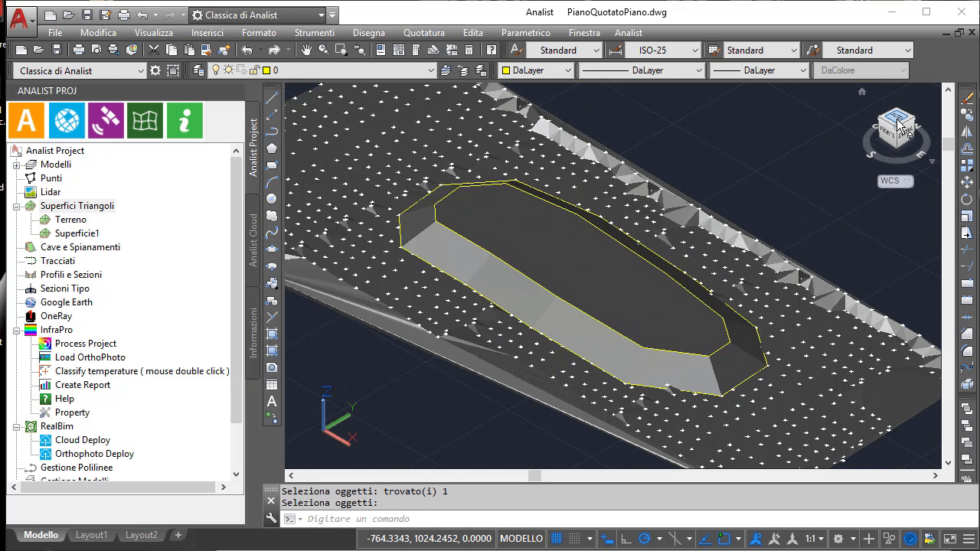Click the orange Analist 'A' panel icon
Viewport: 980px width, 551px height.
[26, 121]
